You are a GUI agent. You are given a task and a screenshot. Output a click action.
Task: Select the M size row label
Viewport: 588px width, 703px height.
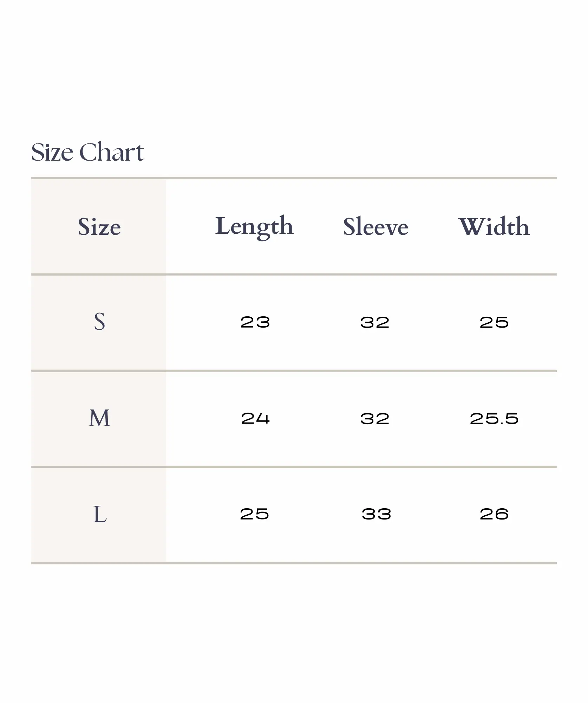click(x=99, y=418)
